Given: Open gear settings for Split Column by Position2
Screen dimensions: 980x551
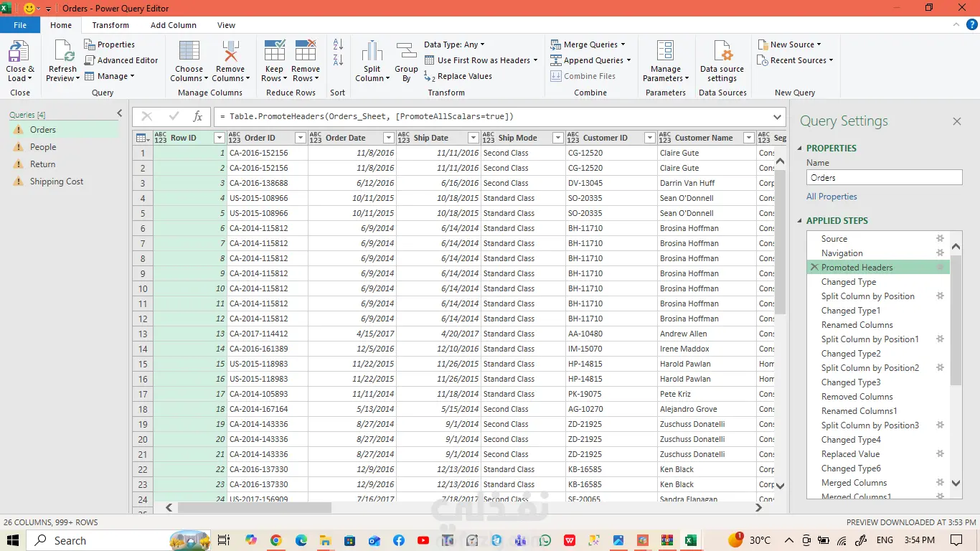Looking at the screenshot, I should (x=940, y=368).
